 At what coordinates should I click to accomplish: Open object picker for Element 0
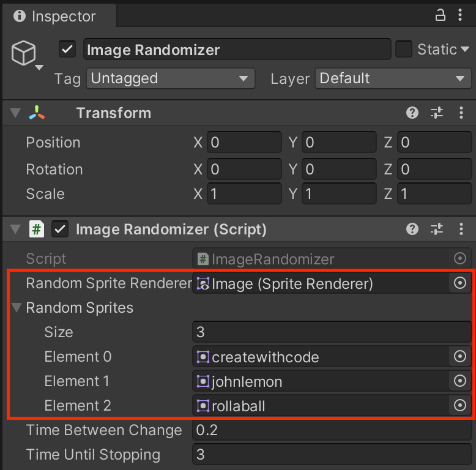click(460, 357)
